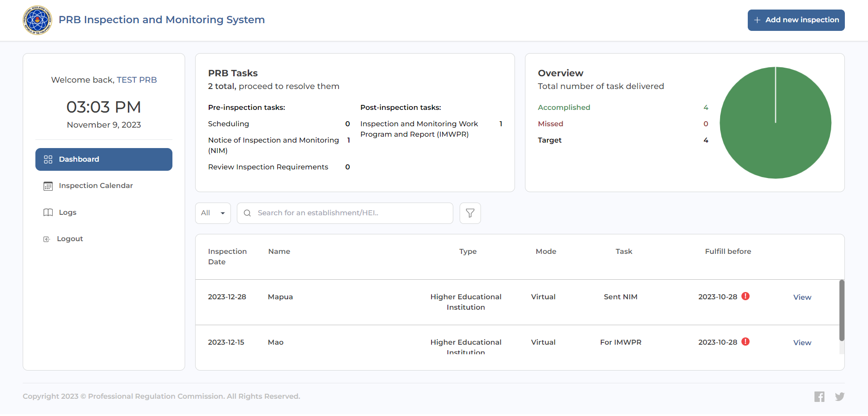Click the filter funnel icon
Screen dimensions: 868x416
(470, 213)
